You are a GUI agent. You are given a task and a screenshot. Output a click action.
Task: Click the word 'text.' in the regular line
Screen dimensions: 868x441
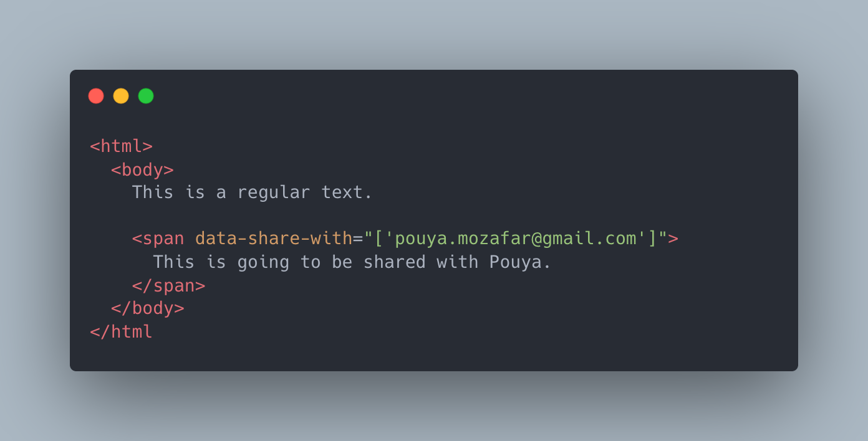(347, 192)
